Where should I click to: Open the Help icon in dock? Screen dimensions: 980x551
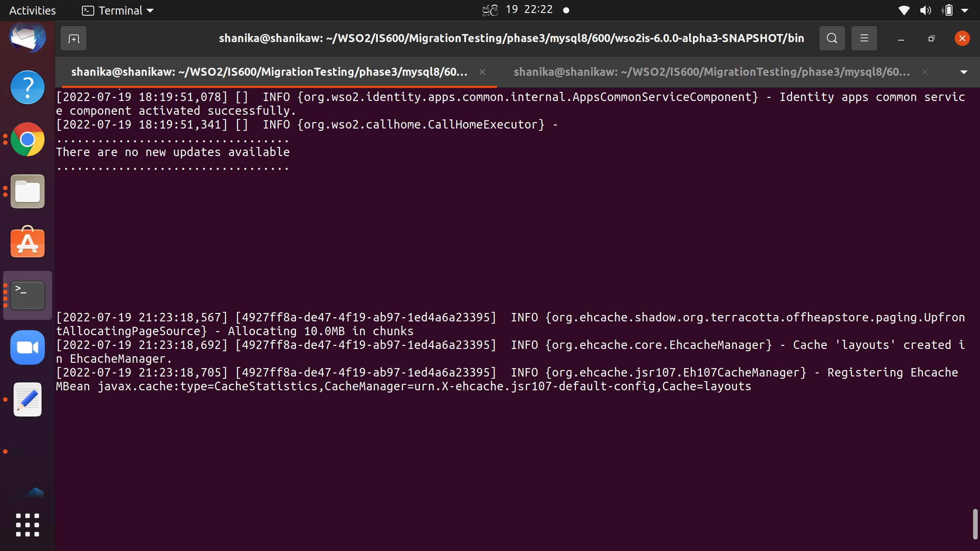point(28,88)
